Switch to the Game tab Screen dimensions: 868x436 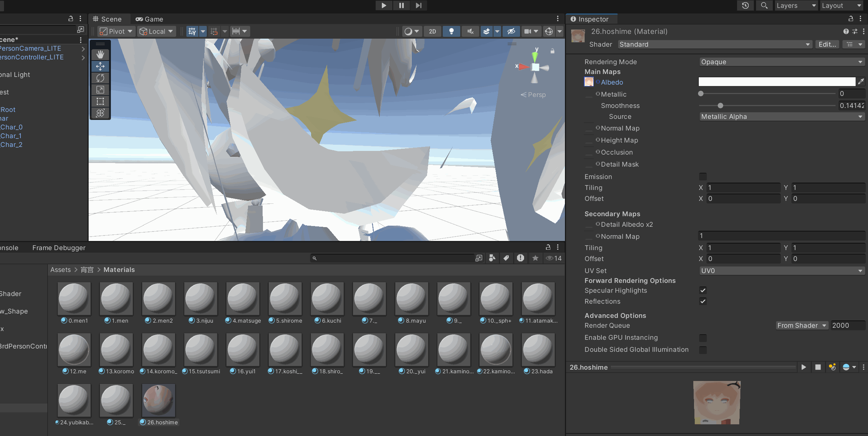(150, 19)
